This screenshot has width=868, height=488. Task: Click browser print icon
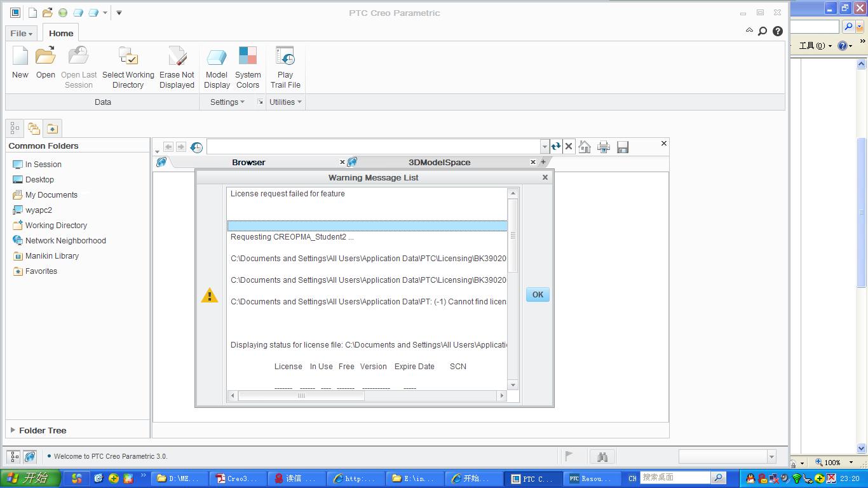coord(604,147)
